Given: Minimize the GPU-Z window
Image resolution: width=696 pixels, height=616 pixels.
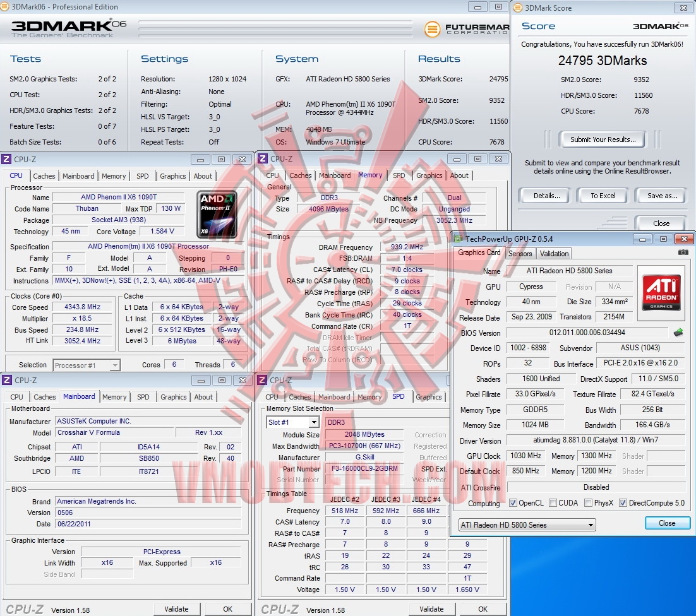Looking at the screenshot, I should (642, 239).
